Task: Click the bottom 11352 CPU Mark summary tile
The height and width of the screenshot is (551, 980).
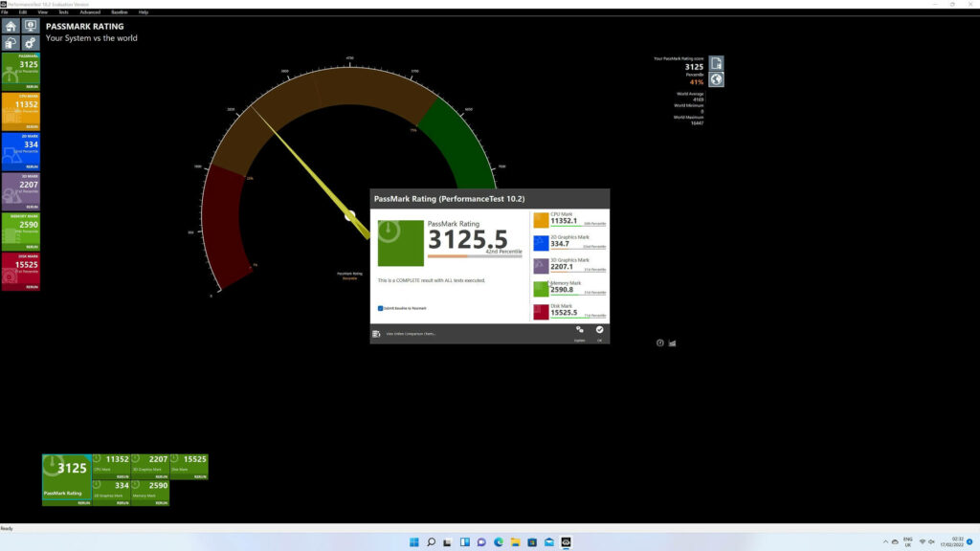Action: (111, 467)
